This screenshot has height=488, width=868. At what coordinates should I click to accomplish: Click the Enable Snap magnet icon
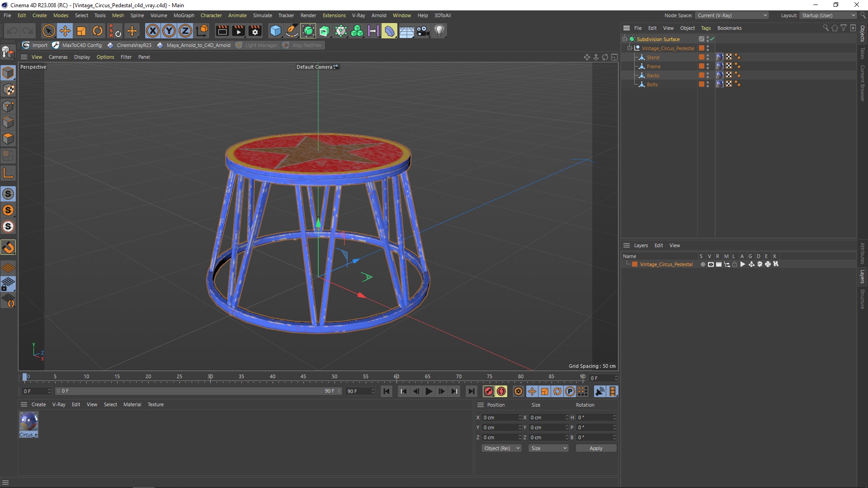click(8, 247)
